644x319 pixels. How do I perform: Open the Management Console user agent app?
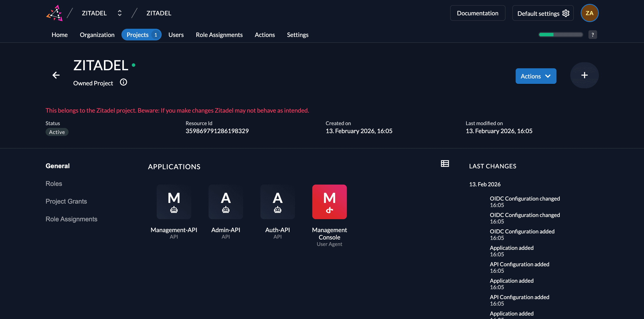329,202
